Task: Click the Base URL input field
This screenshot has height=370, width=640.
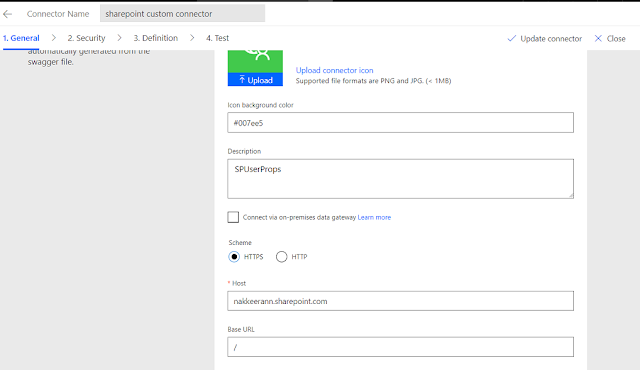Action: [400, 347]
